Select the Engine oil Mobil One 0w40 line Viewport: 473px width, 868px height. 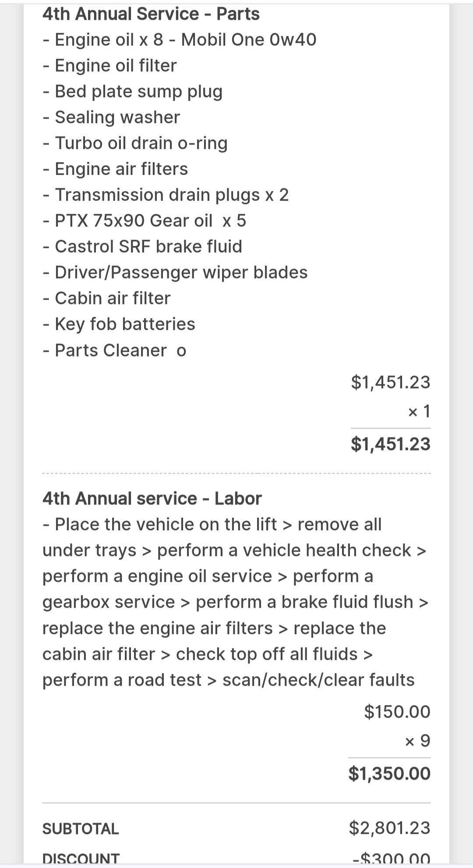(x=180, y=40)
